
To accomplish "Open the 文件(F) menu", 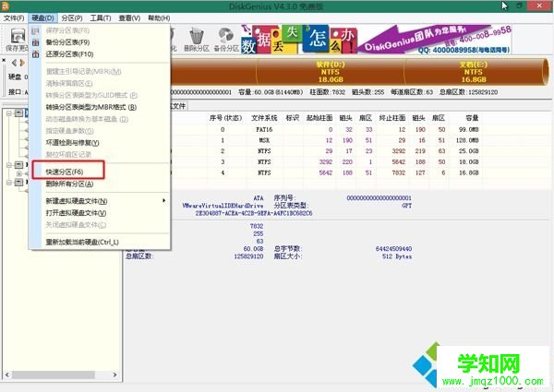I will pyautogui.click(x=14, y=18).
